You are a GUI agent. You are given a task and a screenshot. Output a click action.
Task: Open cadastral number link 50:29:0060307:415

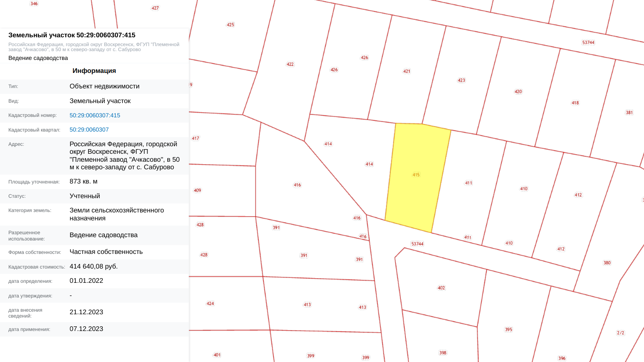pyautogui.click(x=95, y=115)
